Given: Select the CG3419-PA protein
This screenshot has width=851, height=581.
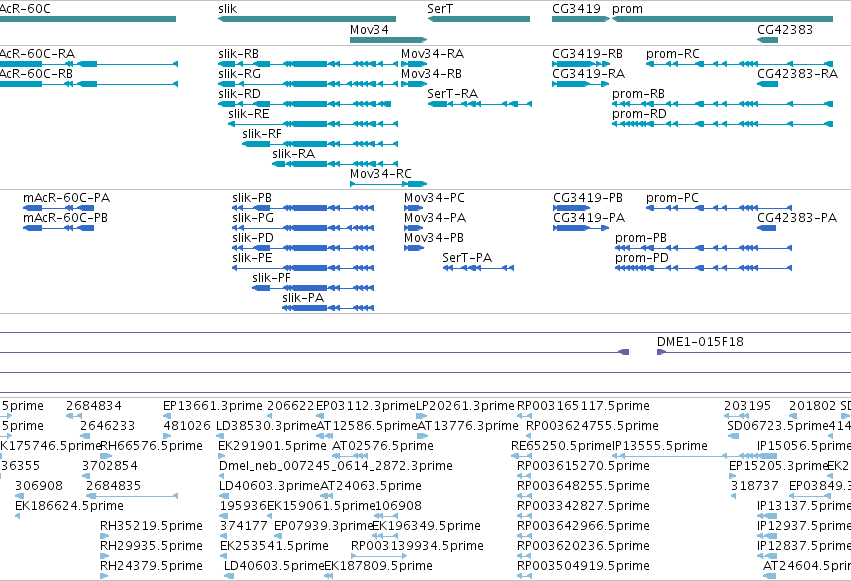Looking at the screenshot, I should (581, 228).
